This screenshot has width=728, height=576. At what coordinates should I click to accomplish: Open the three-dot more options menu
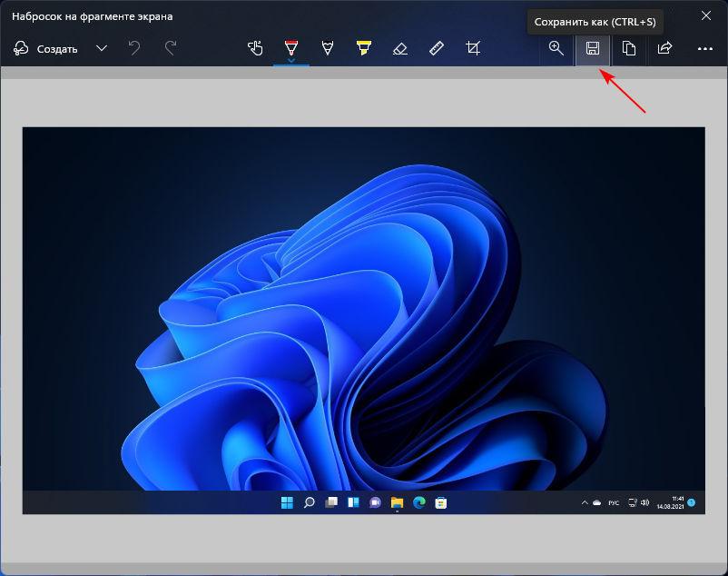coord(704,49)
